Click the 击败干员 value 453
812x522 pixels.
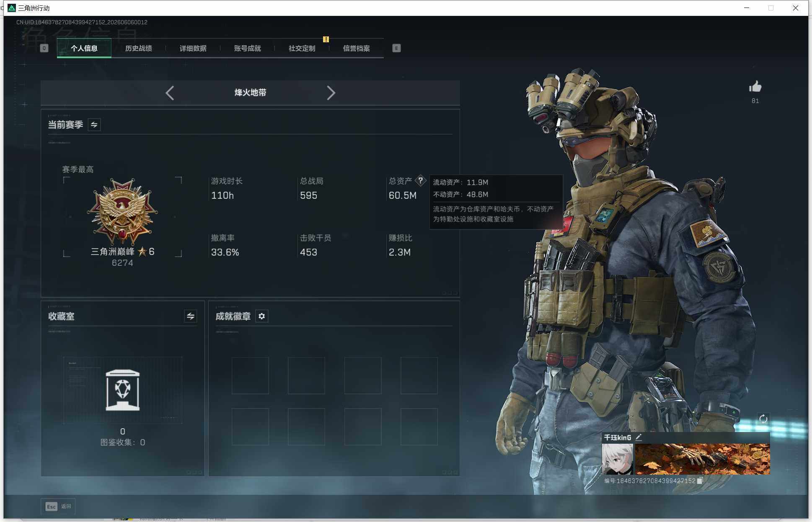tap(308, 252)
